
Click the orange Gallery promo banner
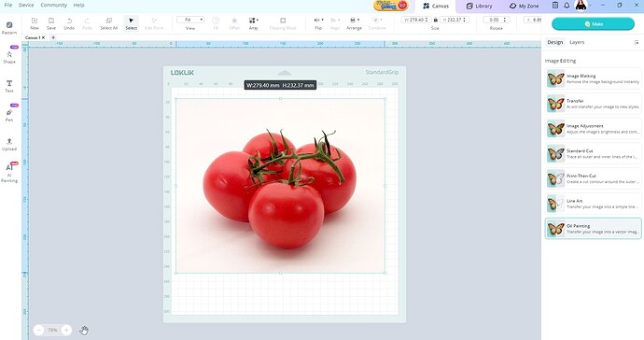(x=390, y=6)
